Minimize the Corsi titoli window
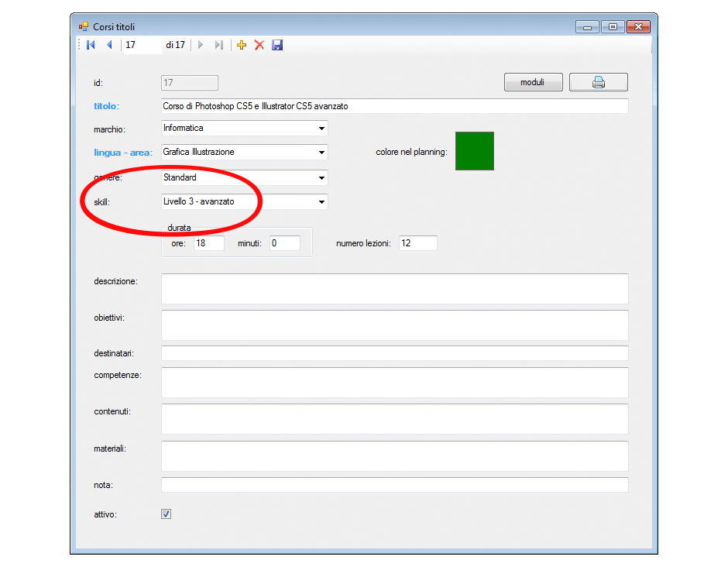Screen dimensions: 728x567 (587, 27)
